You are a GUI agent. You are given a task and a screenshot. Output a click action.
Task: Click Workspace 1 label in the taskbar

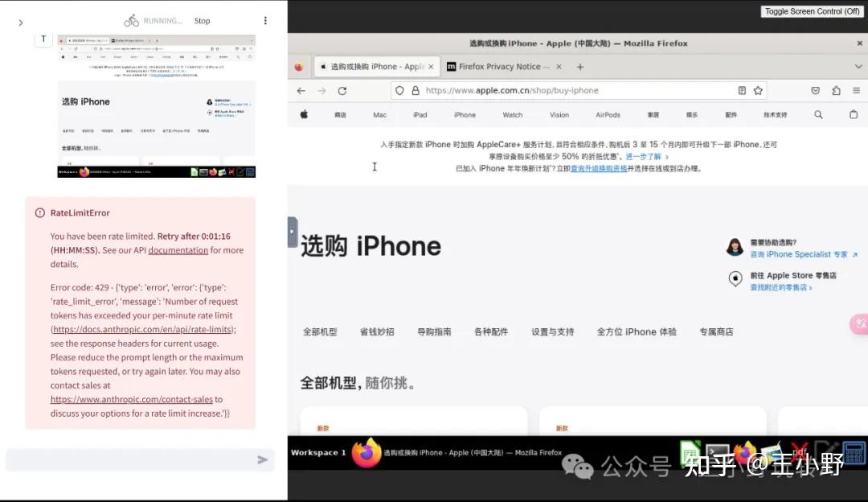318,453
